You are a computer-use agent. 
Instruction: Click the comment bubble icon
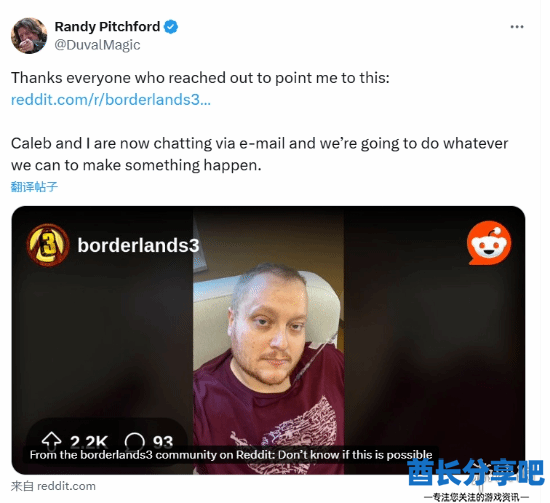pos(135,441)
